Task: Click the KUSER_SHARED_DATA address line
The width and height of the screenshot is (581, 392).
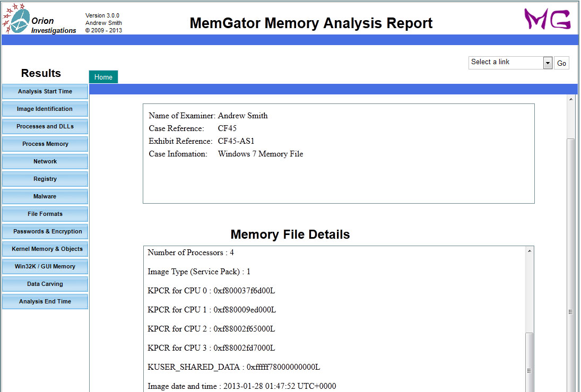Action: coord(234,367)
